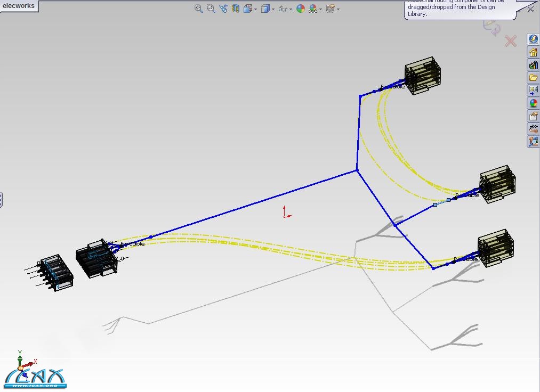The width and height of the screenshot is (540, 392).
Task: Open the File Explorer folder tab
Action: click(533, 78)
